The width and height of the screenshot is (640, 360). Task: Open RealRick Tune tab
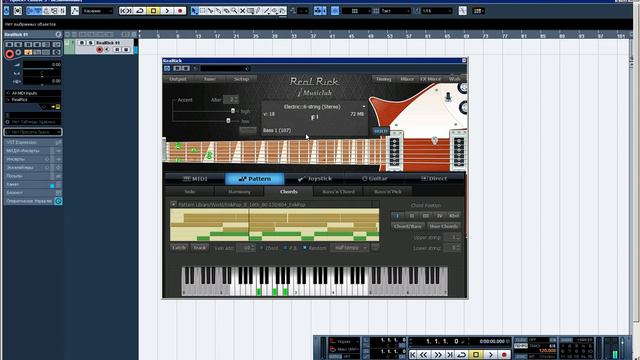pyautogui.click(x=210, y=79)
